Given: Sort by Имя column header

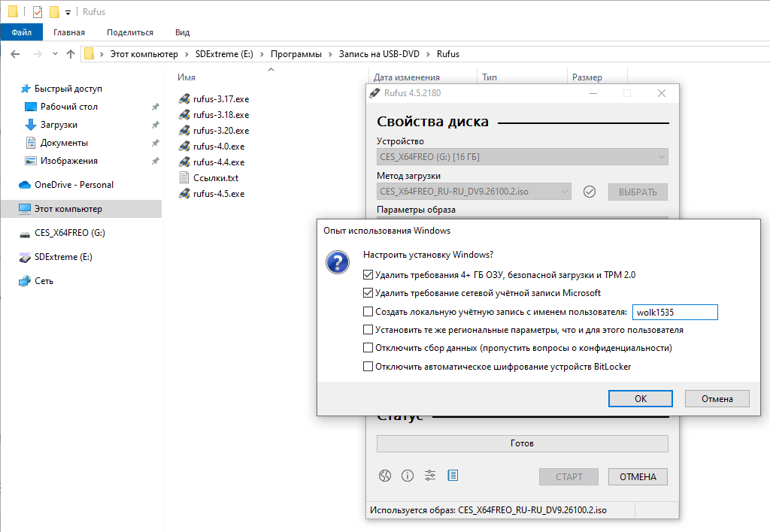Looking at the screenshot, I should (186, 77).
